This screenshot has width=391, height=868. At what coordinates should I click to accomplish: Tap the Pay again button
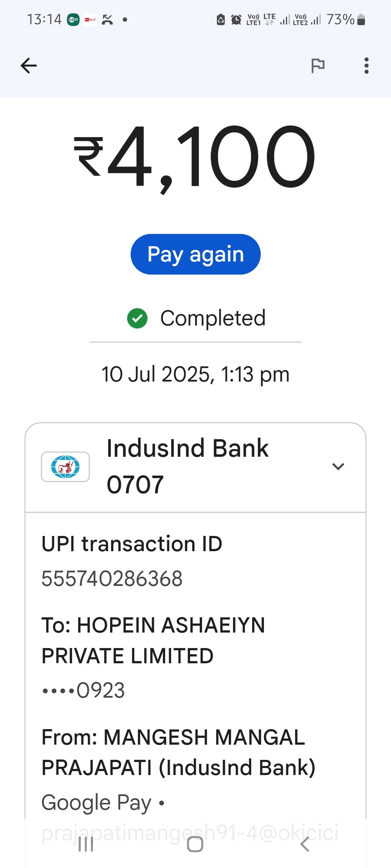pyautogui.click(x=195, y=254)
